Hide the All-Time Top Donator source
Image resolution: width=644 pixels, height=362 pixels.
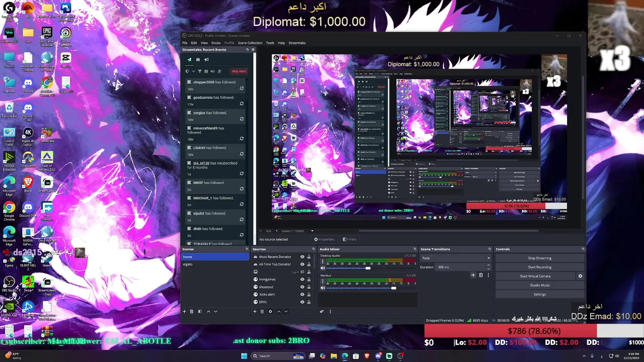point(302,264)
